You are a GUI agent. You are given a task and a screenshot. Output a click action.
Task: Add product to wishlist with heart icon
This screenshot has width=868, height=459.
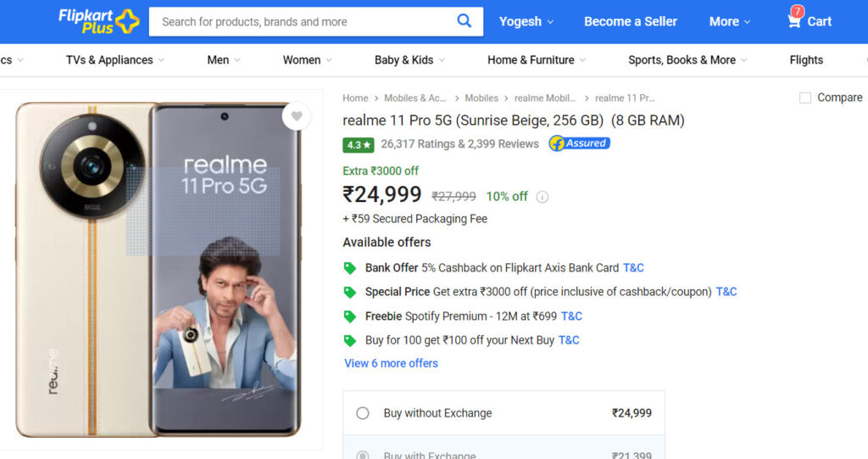pos(297,116)
